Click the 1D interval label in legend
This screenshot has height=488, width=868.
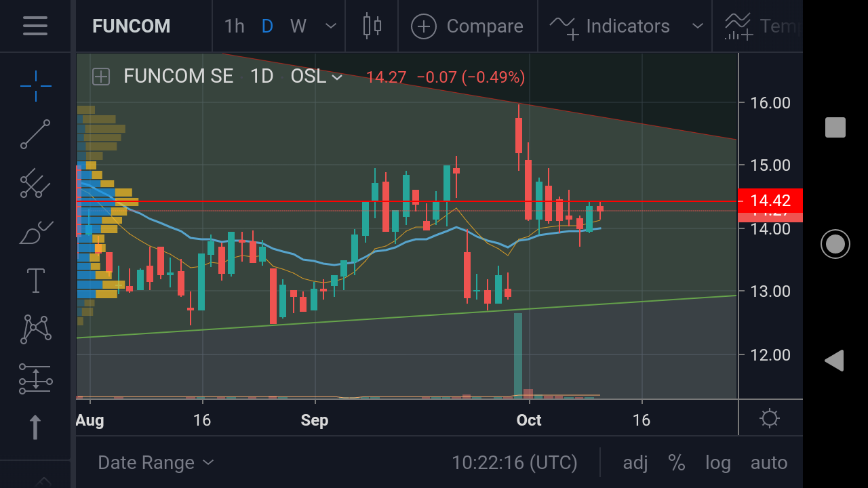click(x=262, y=76)
